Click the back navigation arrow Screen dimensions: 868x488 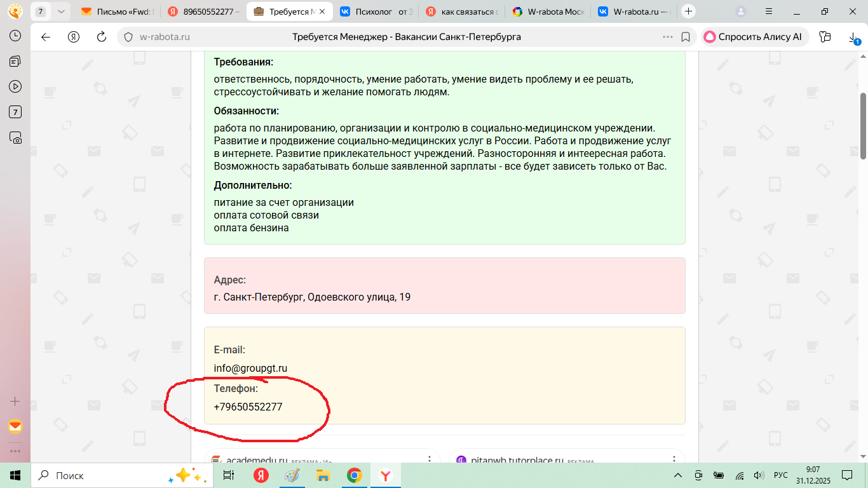[46, 37]
